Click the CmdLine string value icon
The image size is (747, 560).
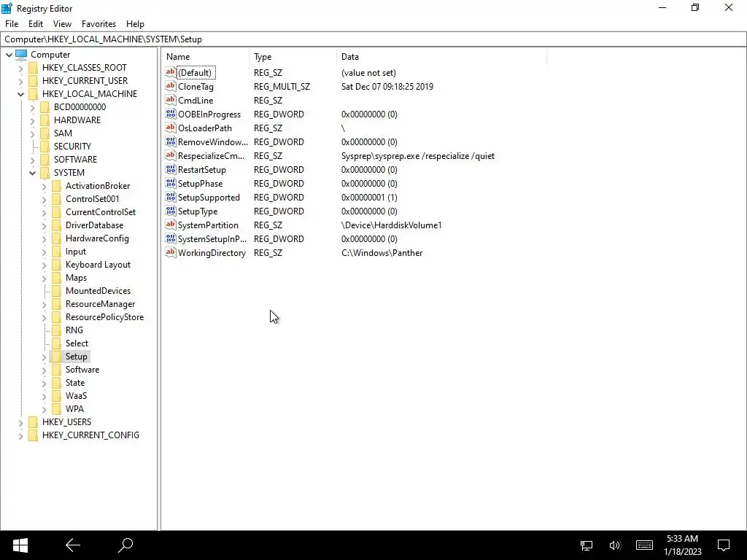(x=171, y=100)
